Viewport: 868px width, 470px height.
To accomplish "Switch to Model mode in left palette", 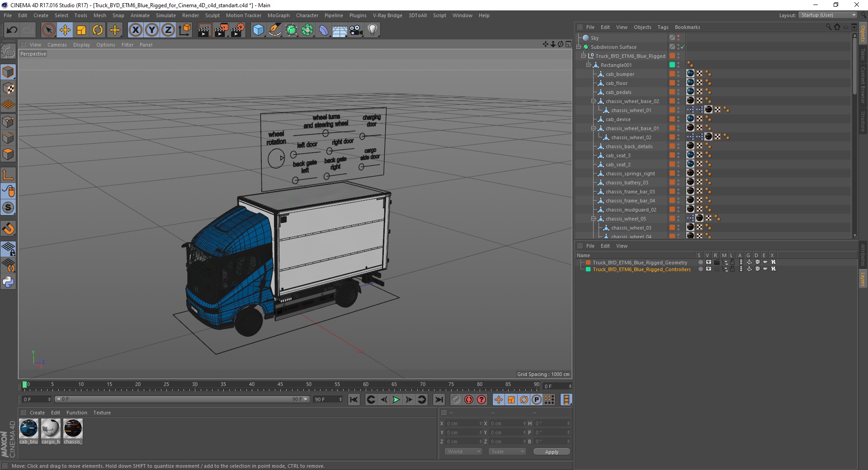I will [8, 72].
